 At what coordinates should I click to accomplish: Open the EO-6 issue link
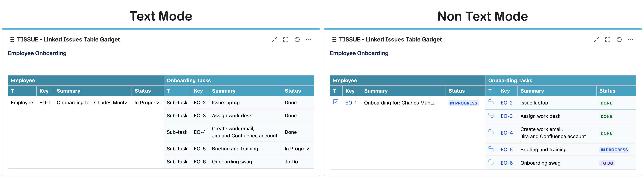(506, 163)
